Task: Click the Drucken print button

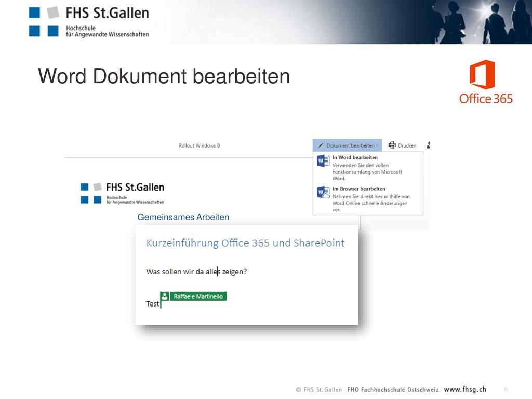Action: click(402, 145)
